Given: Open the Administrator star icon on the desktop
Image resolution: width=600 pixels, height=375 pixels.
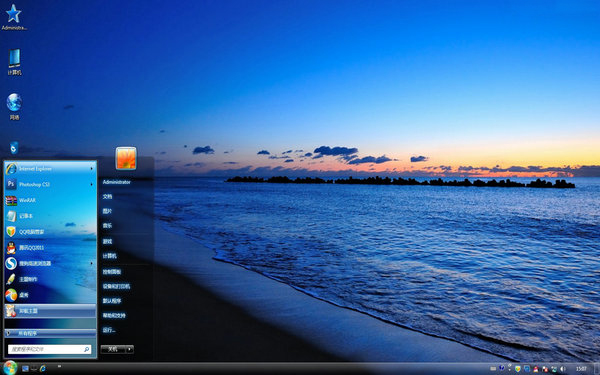Looking at the screenshot, I should 14,17.
